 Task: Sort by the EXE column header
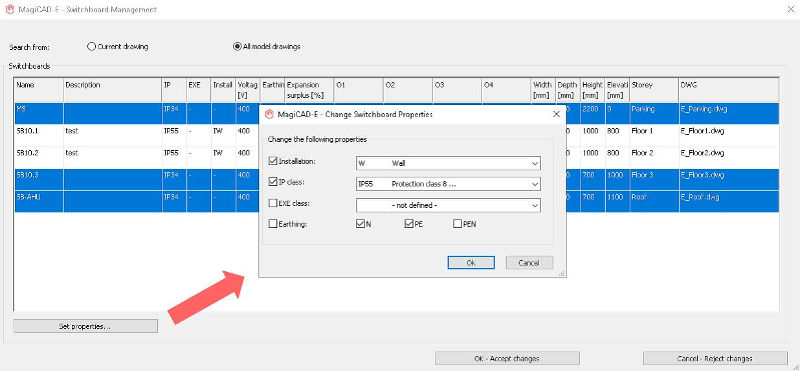point(198,90)
